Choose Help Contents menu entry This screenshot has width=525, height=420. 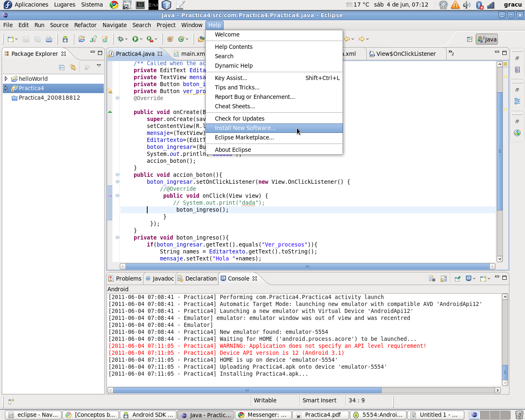pyautogui.click(x=274, y=47)
